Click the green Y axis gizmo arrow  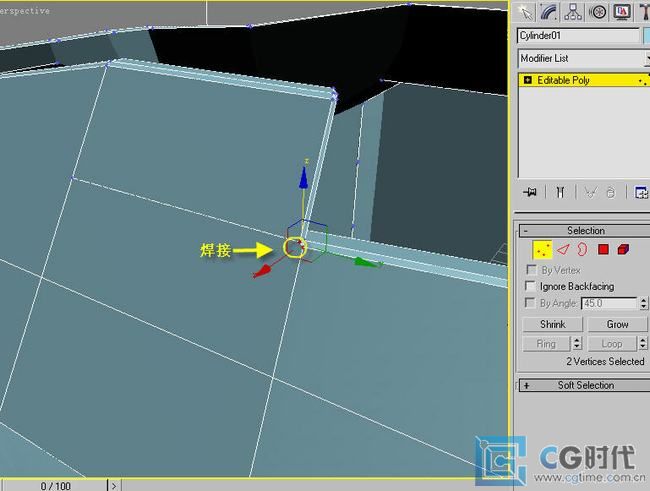367,262
